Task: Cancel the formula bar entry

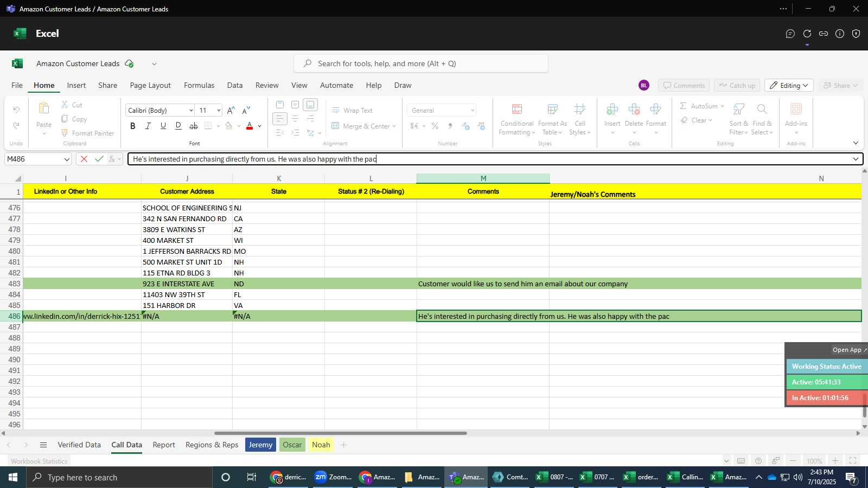Action: pos(84,159)
